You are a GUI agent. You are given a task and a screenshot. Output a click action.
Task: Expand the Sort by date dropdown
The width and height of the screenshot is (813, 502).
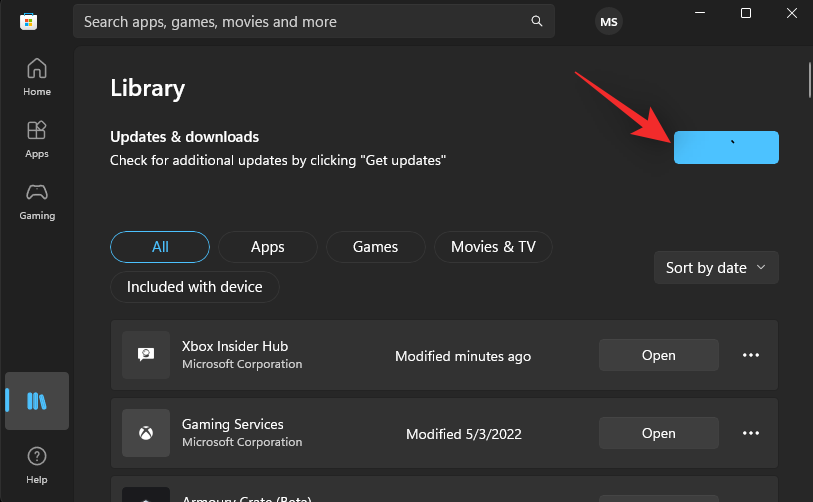716,268
